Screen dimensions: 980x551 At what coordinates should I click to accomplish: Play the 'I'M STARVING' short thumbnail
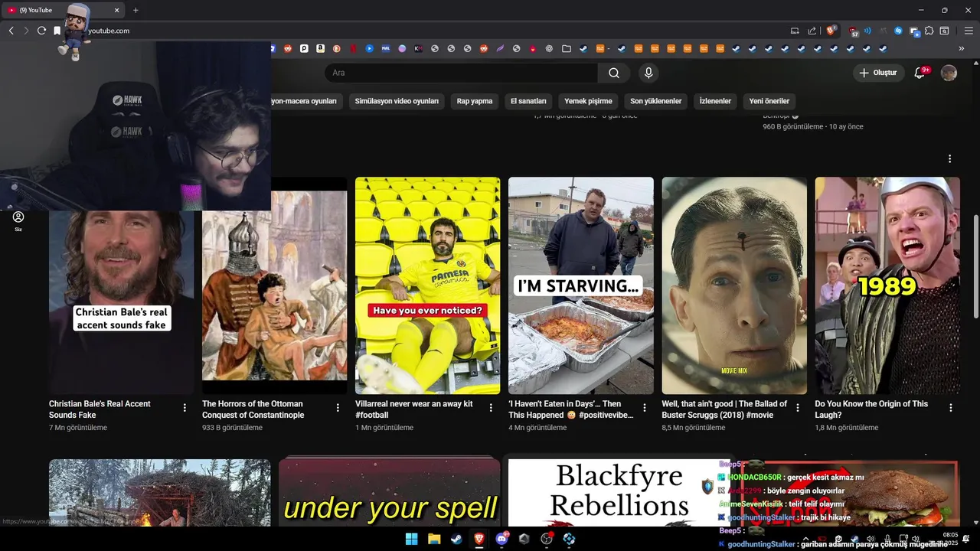pyautogui.click(x=581, y=285)
